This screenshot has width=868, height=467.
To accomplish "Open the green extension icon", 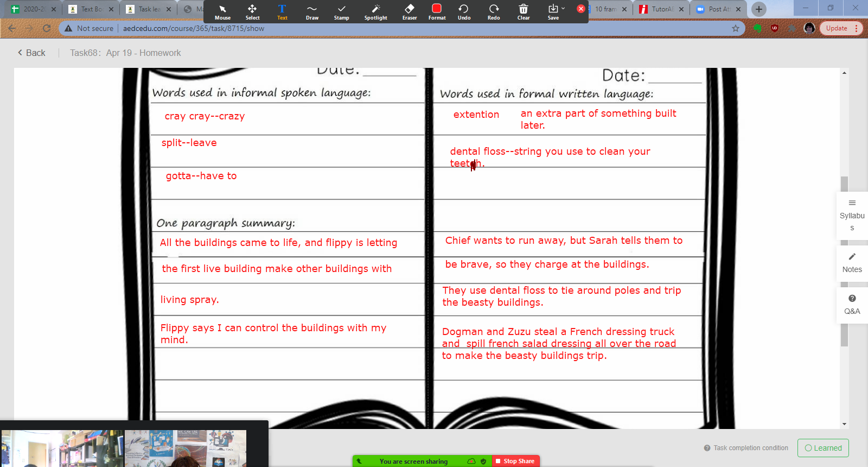I will (758, 28).
